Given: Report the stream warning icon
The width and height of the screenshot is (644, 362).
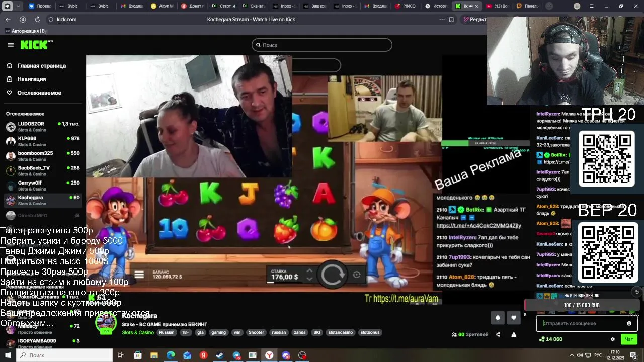Looking at the screenshot, I should point(514,334).
